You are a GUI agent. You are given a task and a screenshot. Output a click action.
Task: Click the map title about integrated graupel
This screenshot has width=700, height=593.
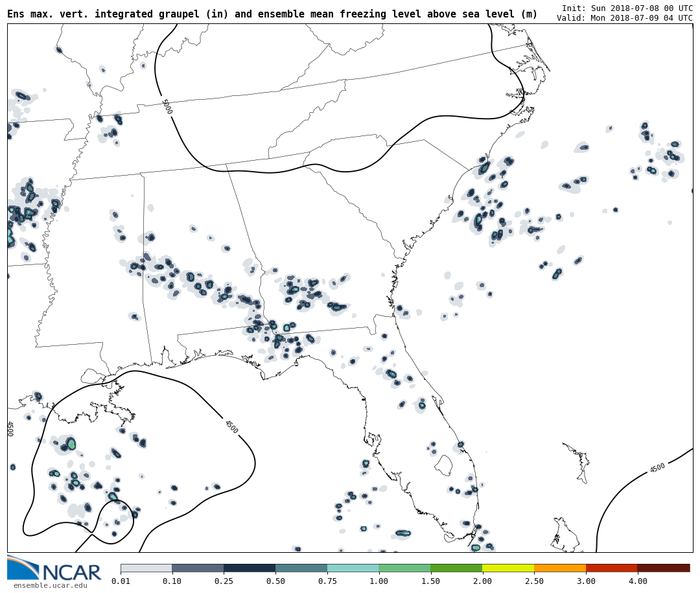coord(272,14)
